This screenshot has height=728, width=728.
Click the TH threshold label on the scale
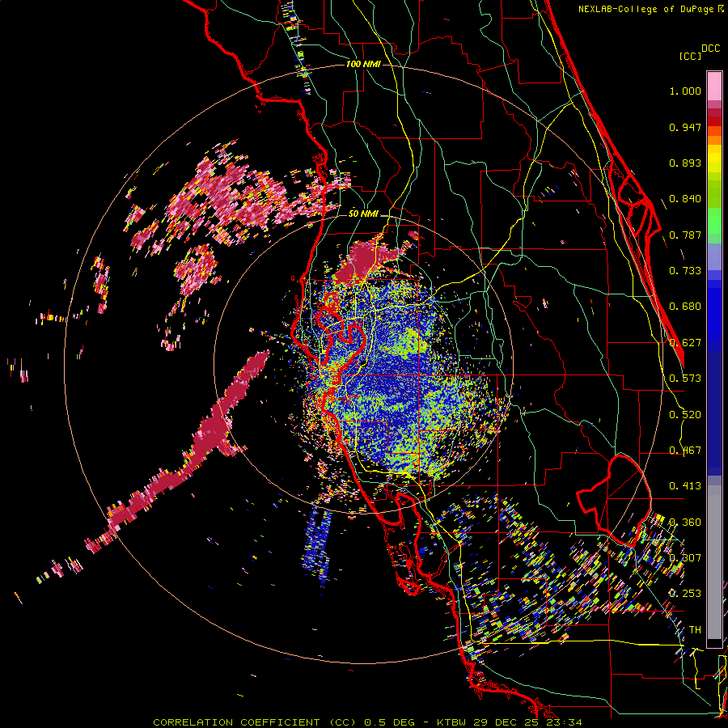[695, 630]
